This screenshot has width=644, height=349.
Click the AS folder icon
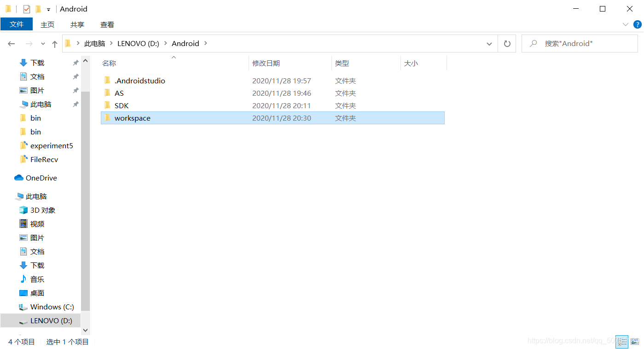(x=107, y=93)
